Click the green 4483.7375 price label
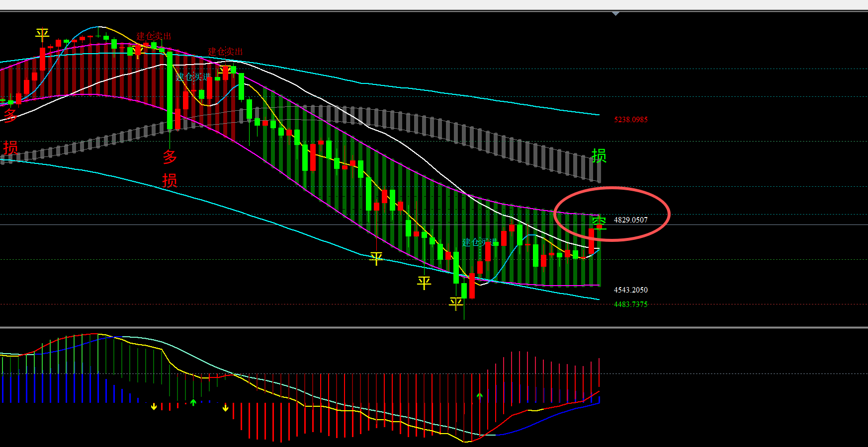Screen dimensions: 868x447 (x=631, y=304)
